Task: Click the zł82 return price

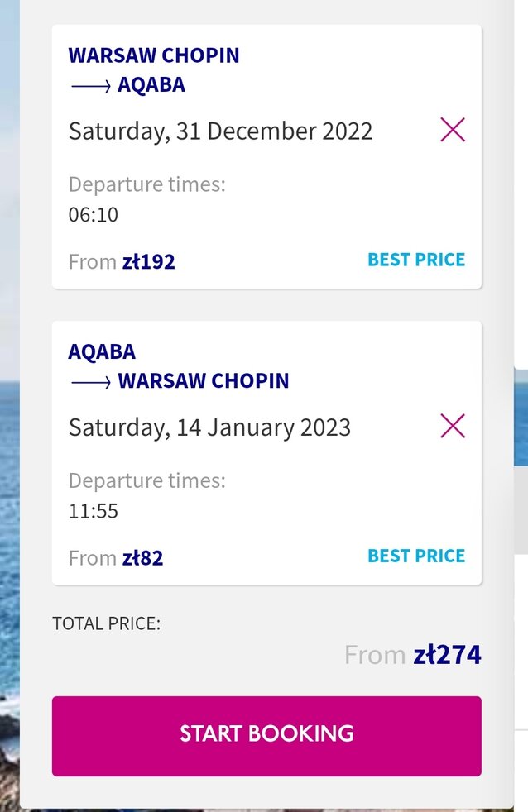Action: pyautogui.click(x=142, y=557)
